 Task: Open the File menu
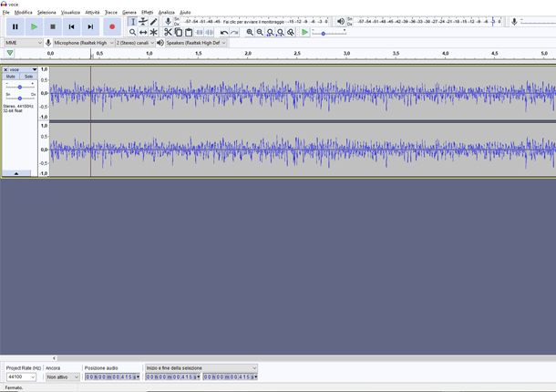pyautogui.click(x=6, y=13)
